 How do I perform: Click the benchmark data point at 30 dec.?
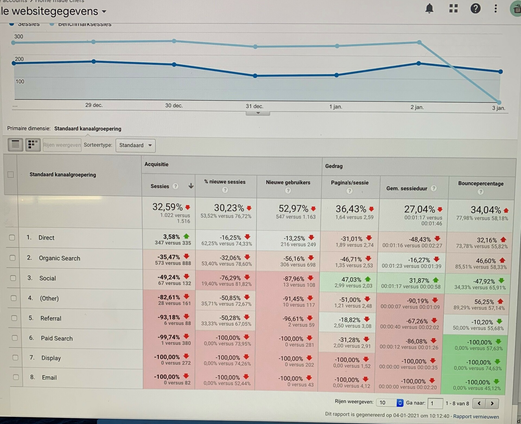(174, 41)
